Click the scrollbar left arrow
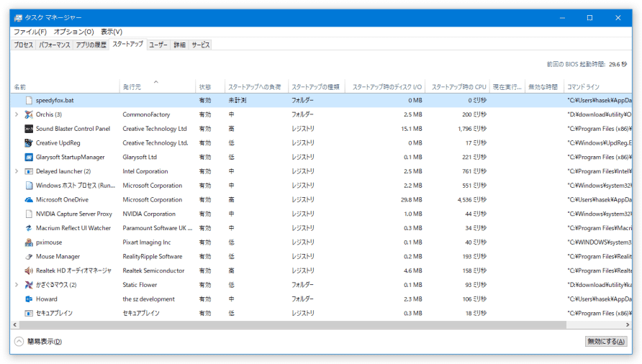 pos(15,324)
